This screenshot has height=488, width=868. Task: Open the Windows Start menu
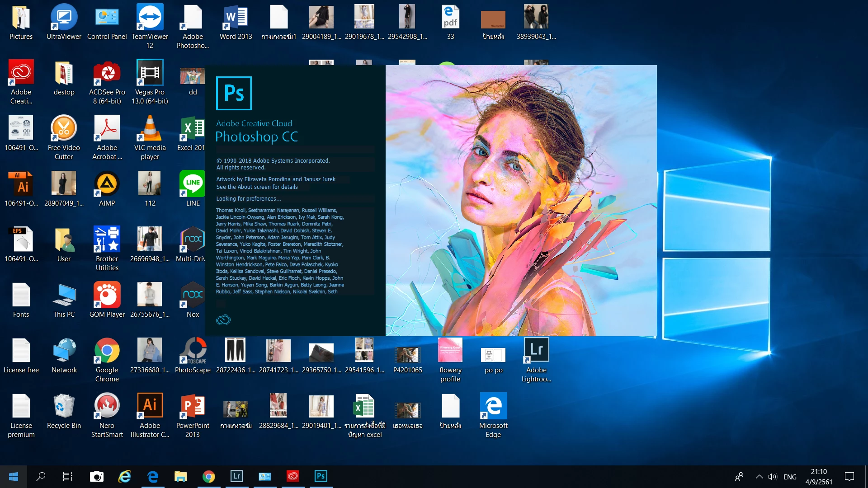click(14, 476)
